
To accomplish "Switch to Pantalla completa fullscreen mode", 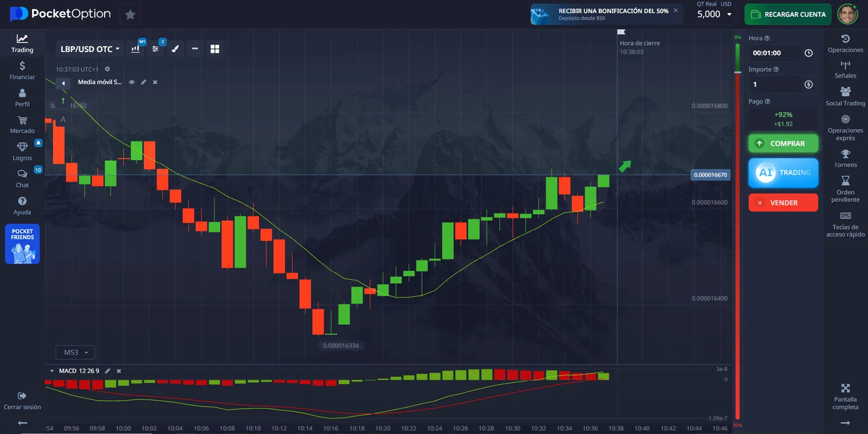I will coord(845,396).
